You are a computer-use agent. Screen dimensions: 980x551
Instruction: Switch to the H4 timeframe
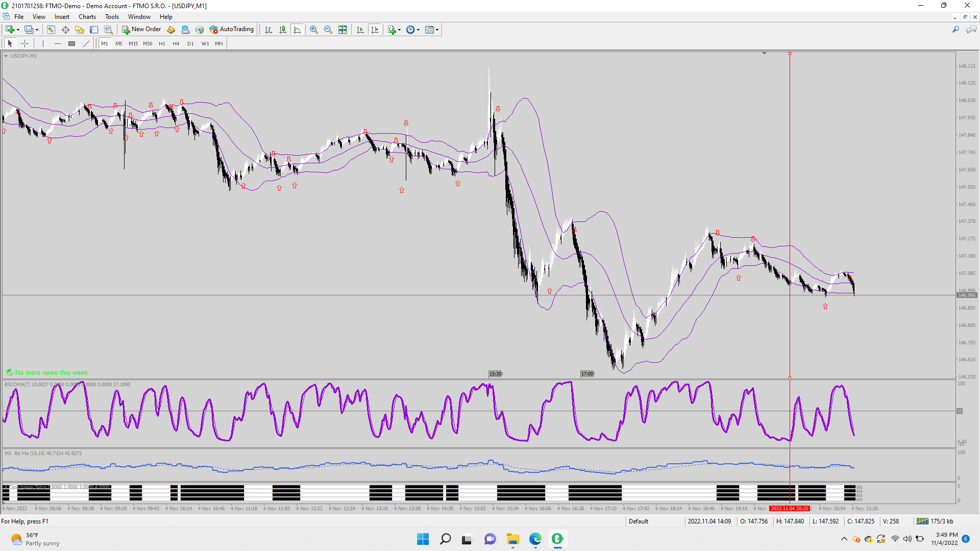click(176, 43)
